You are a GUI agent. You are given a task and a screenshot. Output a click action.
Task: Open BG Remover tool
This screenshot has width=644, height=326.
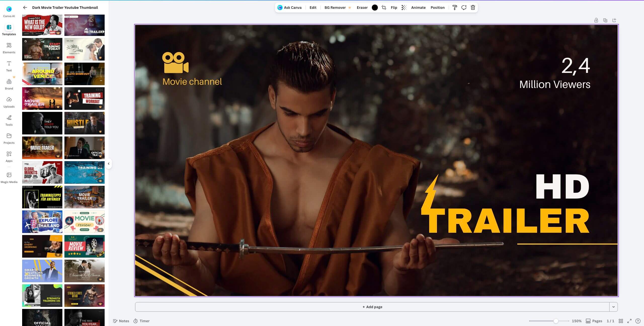[338, 8]
